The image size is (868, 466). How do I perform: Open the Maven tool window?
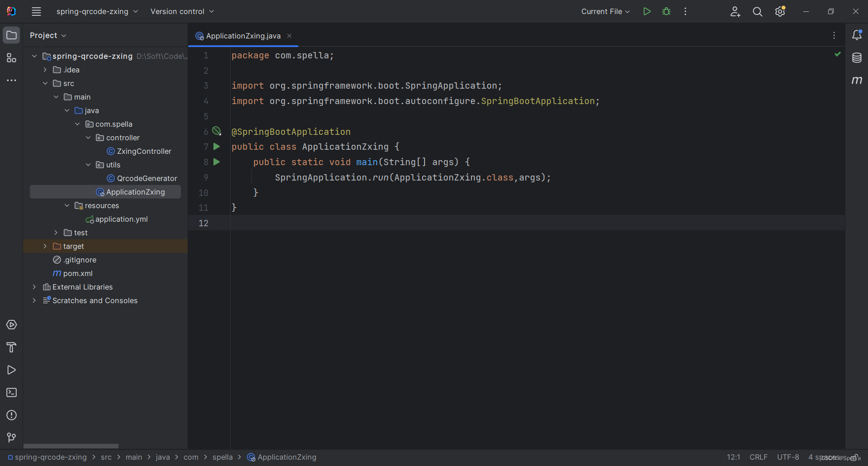[857, 81]
